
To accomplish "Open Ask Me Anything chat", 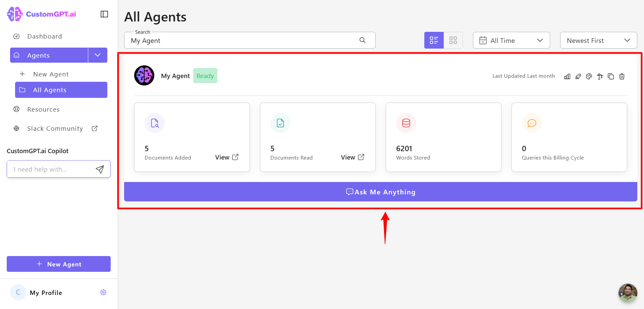I will (x=381, y=192).
